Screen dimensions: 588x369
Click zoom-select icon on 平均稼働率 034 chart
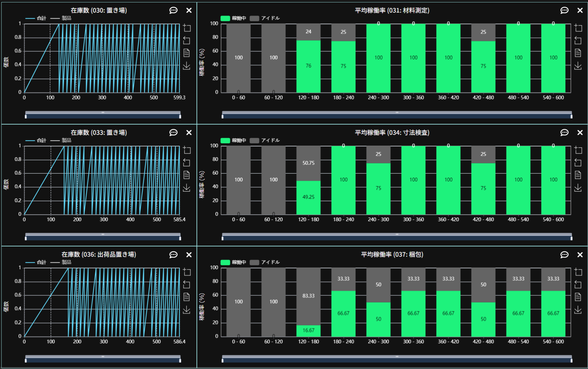click(578, 150)
